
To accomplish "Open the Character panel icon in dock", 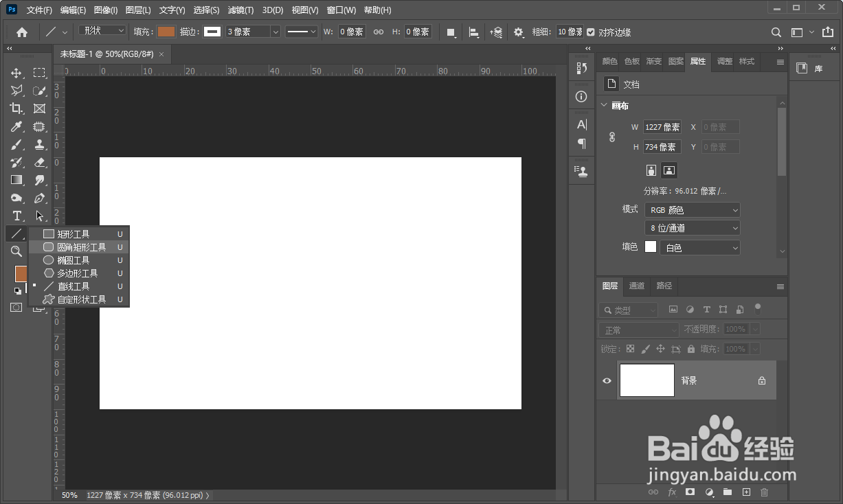I will (582, 124).
